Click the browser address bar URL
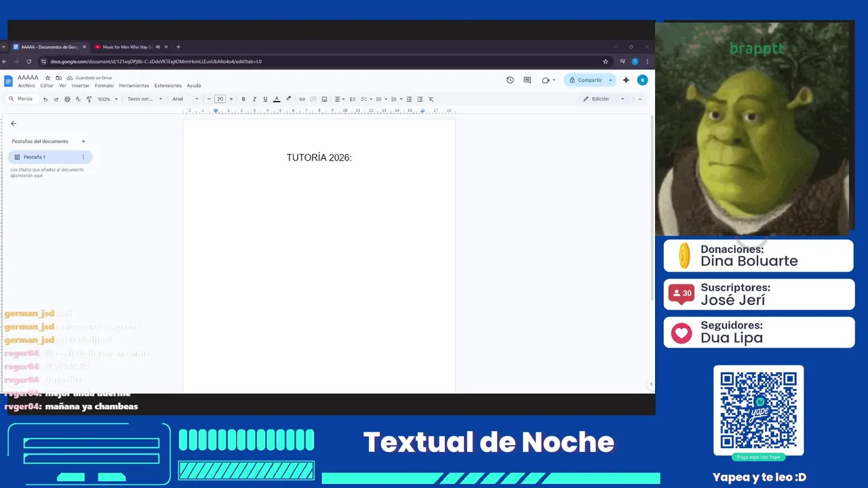868x488 pixels. pos(155,61)
